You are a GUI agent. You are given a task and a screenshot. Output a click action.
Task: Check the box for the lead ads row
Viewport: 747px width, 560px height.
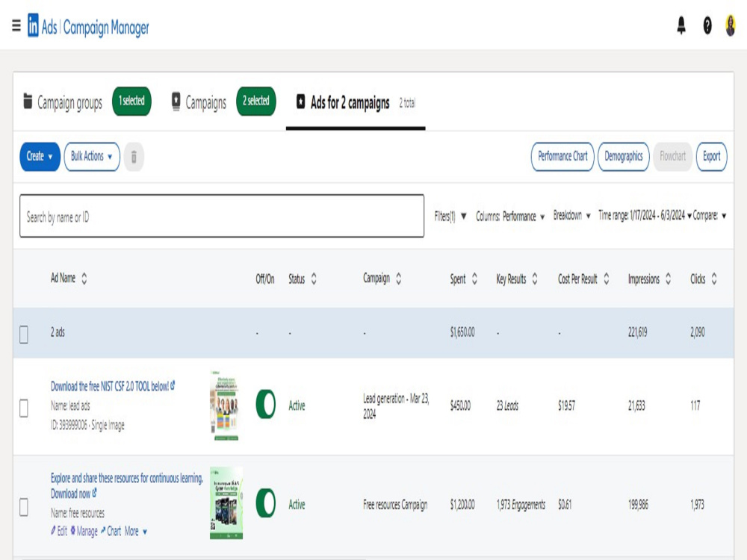[x=24, y=408]
